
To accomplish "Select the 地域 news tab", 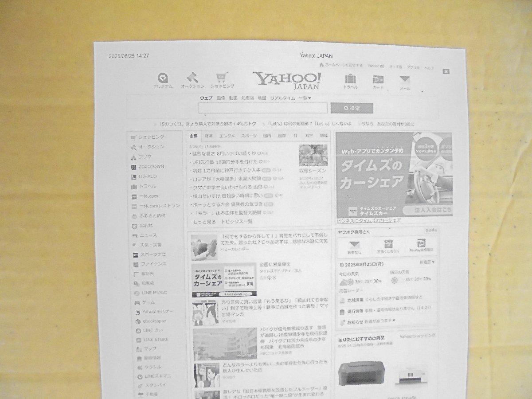I will pos(324,135).
